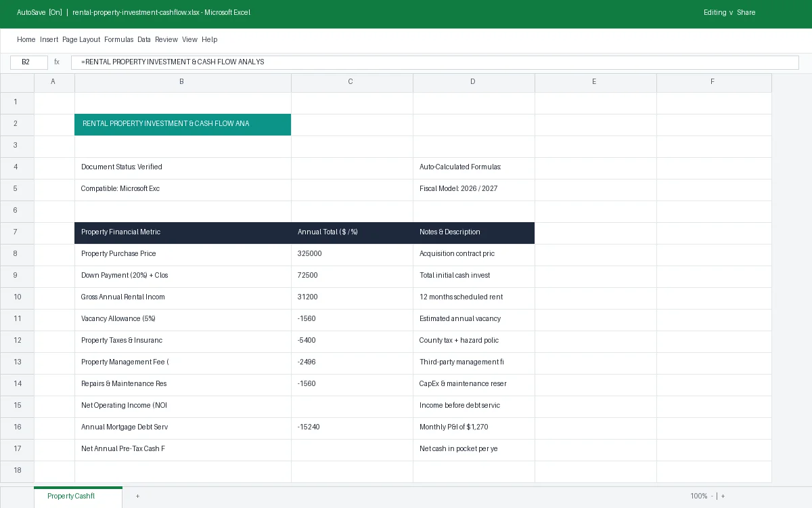Select the Property Cashfl sheet tab

tap(78, 496)
